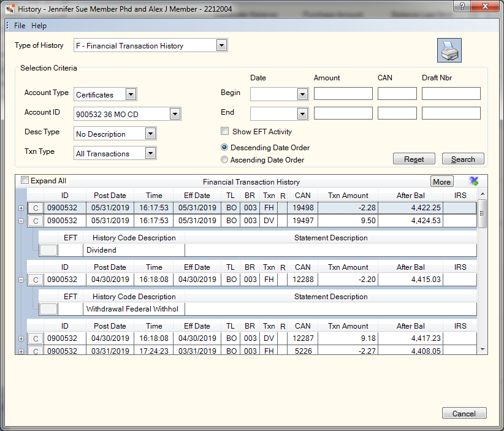Click the Reset button
Image resolution: width=504 pixels, height=431 pixels.
coord(414,159)
